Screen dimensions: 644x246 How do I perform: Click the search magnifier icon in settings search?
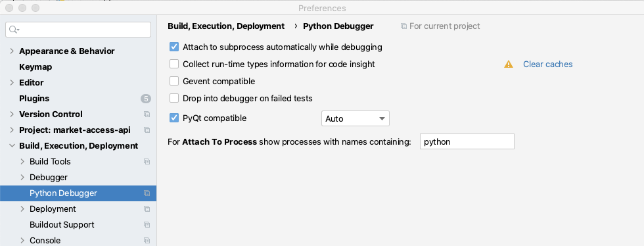click(14, 30)
